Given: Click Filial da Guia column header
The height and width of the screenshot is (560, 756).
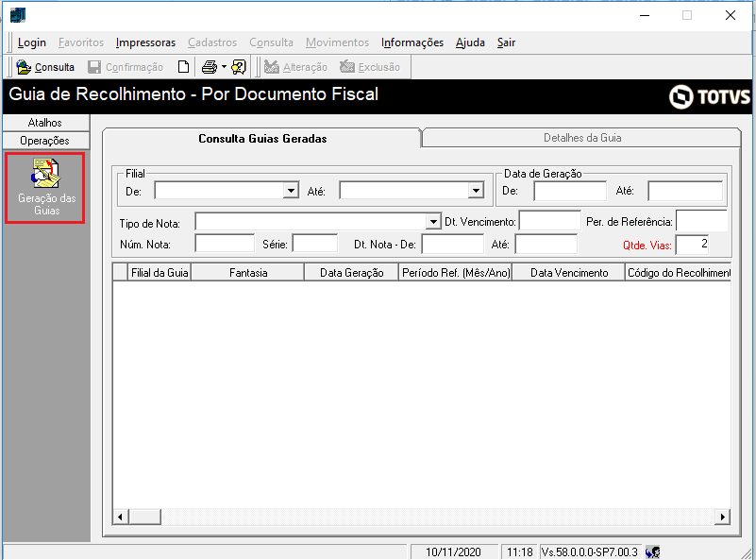Looking at the screenshot, I should tap(160, 273).
